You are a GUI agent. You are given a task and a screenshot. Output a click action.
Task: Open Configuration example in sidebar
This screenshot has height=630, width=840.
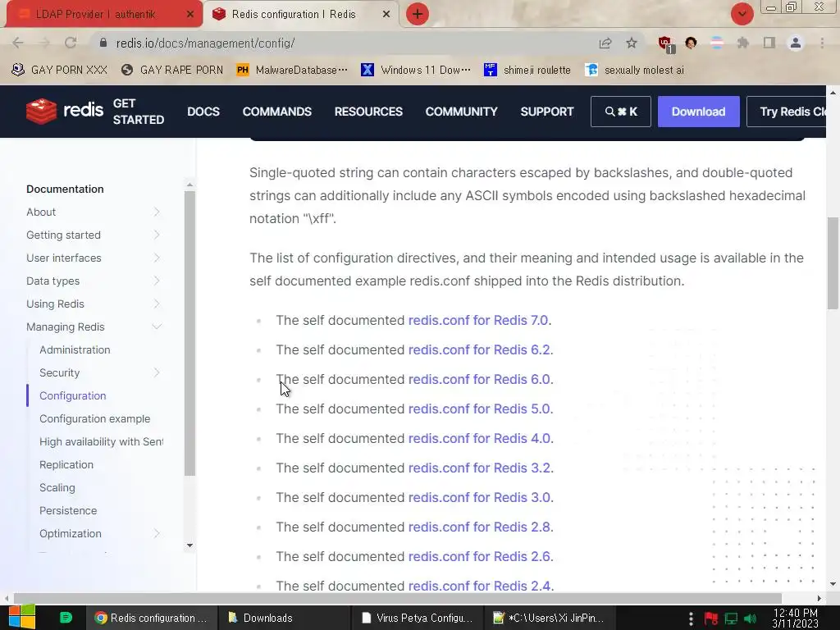(95, 419)
